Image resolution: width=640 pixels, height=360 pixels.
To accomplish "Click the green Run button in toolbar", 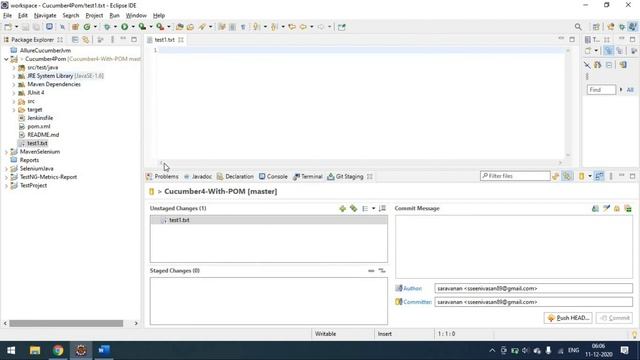I will point(124,27).
